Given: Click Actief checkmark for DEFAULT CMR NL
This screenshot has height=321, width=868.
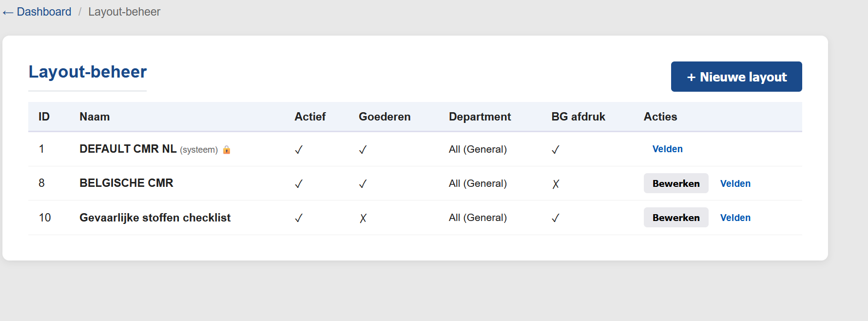Looking at the screenshot, I should click(299, 150).
